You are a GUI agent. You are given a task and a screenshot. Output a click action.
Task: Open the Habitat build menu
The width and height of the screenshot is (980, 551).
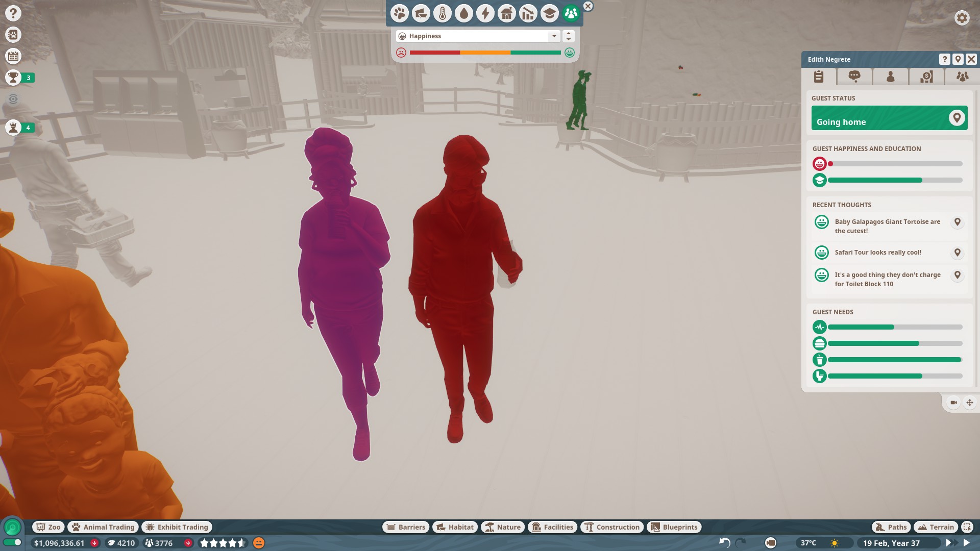tap(455, 527)
